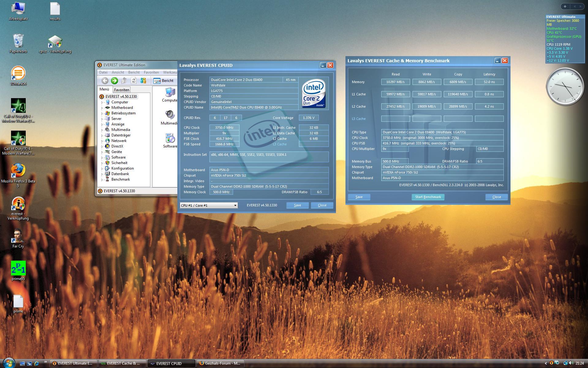Select the Far Cry desktop icon

point(18,239)
